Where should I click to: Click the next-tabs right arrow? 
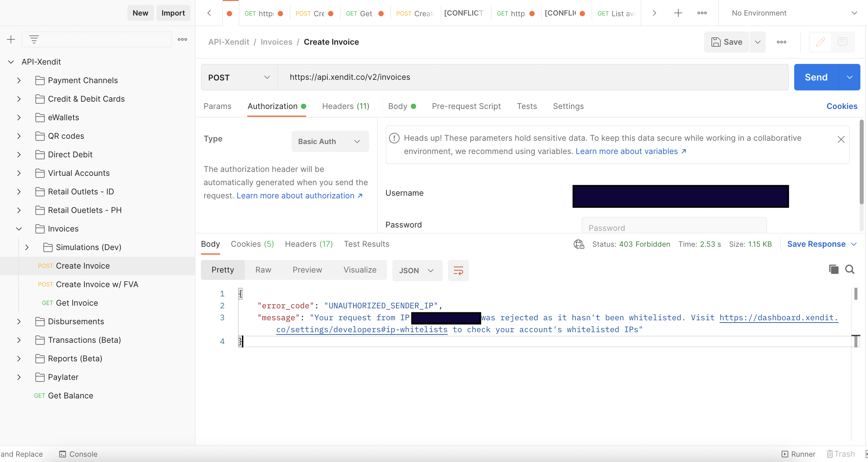coord(654,13)
